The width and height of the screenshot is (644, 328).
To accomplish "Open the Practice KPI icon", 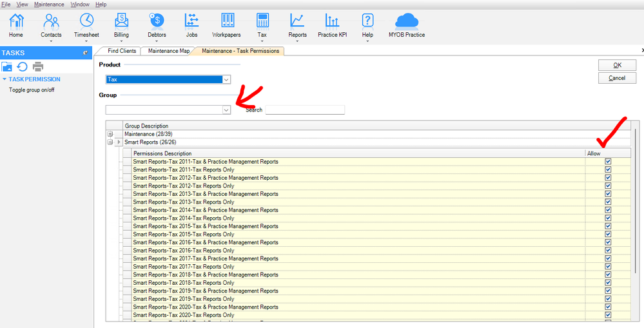I will coord(332,21).
